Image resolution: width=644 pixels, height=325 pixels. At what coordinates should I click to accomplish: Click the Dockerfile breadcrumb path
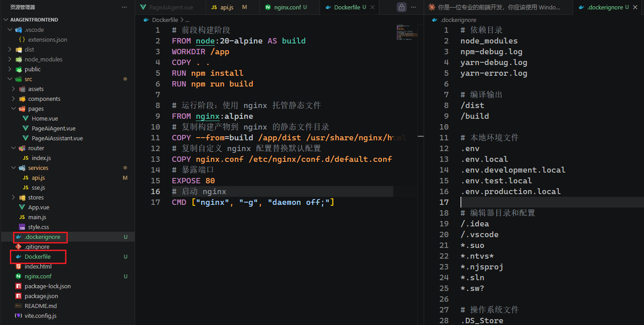point(165,20)
